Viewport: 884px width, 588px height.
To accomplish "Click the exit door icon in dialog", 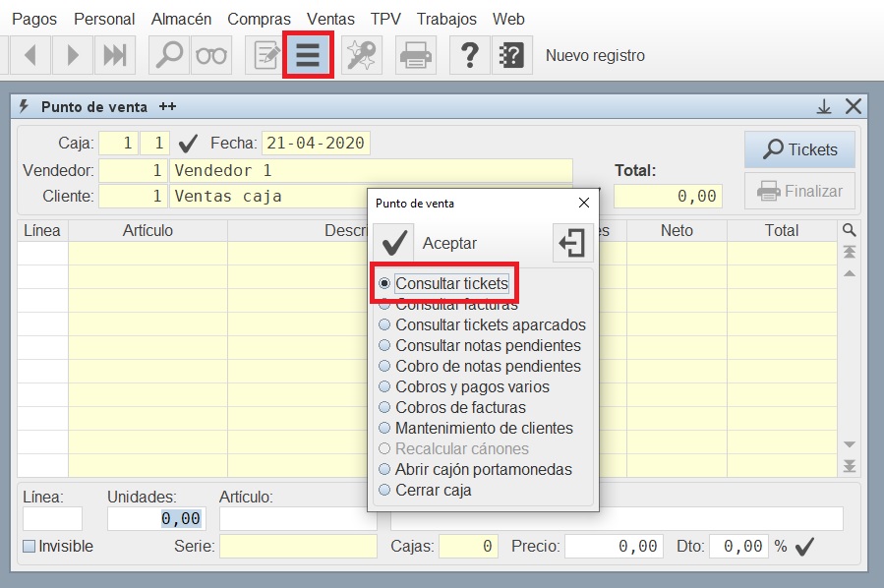I will pos(571,243).
